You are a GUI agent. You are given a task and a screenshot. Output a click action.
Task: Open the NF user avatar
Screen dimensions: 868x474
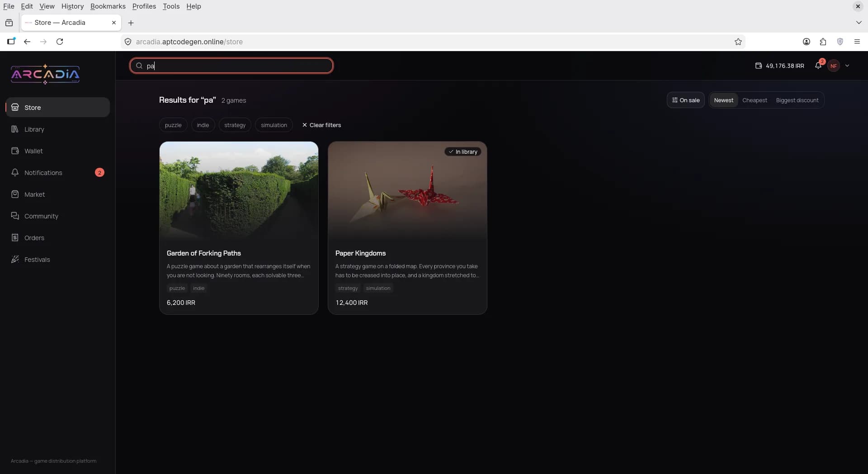(834, 66)
